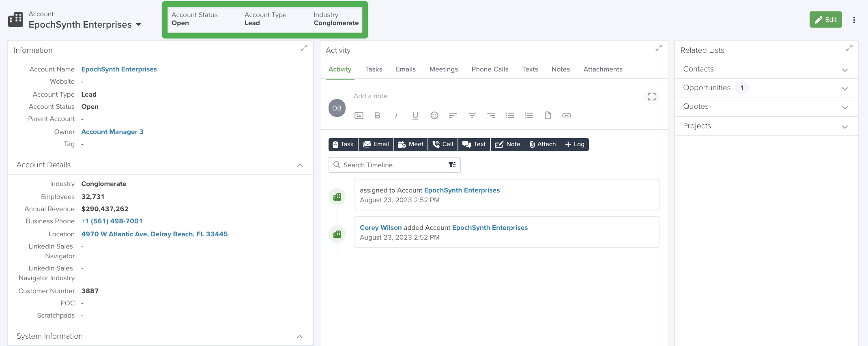Create a new Task

click(x=343, y=144)
